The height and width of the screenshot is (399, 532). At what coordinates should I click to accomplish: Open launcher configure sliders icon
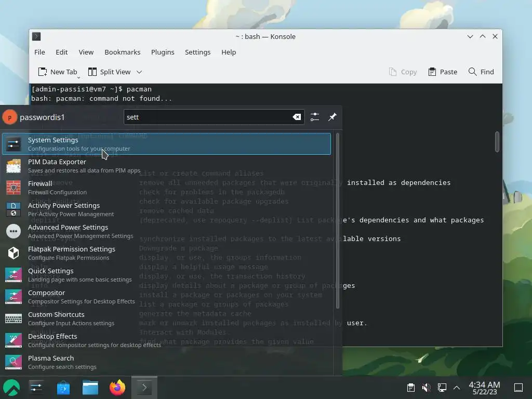pyautogui.click(x=315, y=117)
